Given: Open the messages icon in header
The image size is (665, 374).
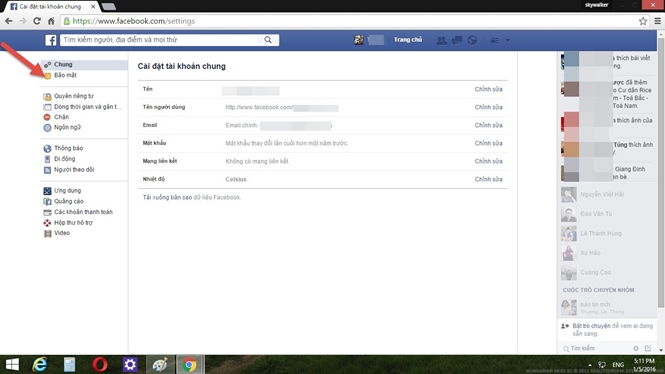Looking at the screenshot, I should click(x=457, y=40).
